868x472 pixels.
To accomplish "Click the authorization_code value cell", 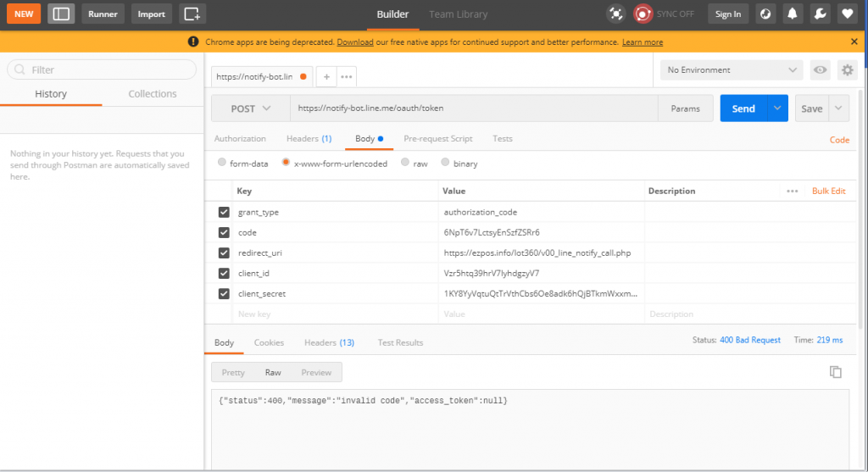I will 542,212.
